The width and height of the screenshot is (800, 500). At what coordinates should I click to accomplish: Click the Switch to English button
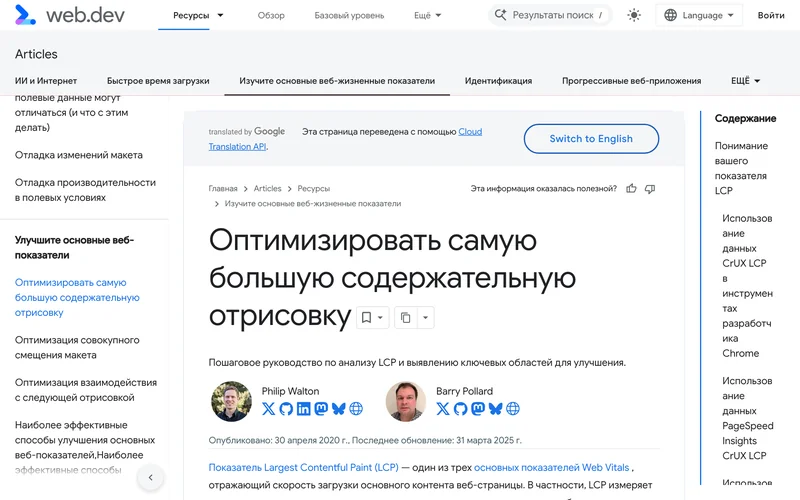[591, 139]
